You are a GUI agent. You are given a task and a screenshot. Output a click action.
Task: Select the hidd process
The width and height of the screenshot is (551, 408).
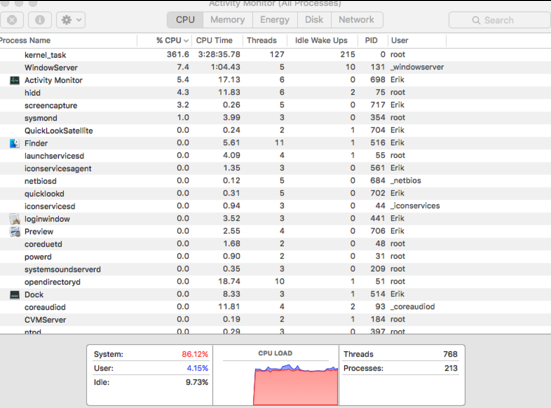click(x=32, y=93)
